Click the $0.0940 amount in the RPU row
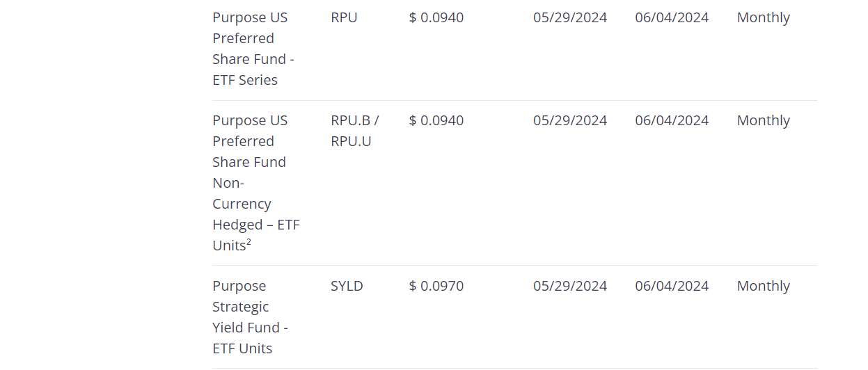 (436, 17)
